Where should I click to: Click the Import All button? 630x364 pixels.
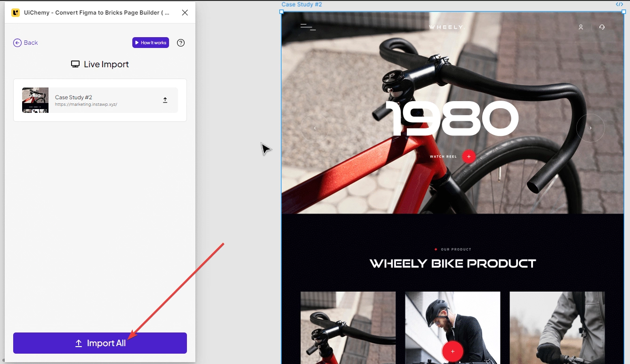(100, 343)
